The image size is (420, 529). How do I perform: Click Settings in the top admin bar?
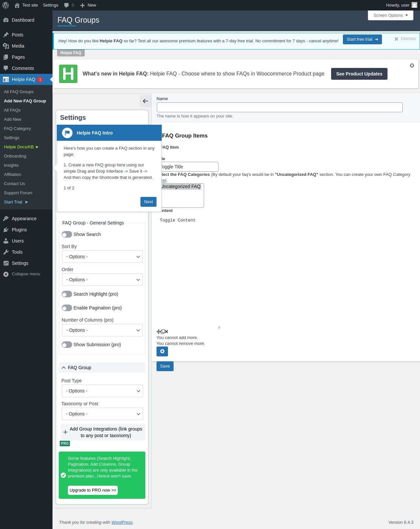click(51, 5)
